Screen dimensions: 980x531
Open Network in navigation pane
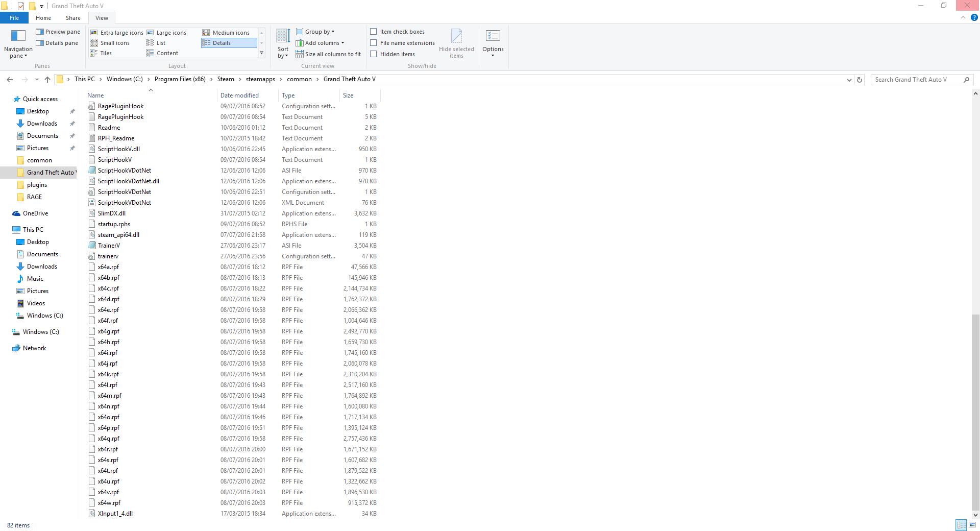[x=34, y=348]
